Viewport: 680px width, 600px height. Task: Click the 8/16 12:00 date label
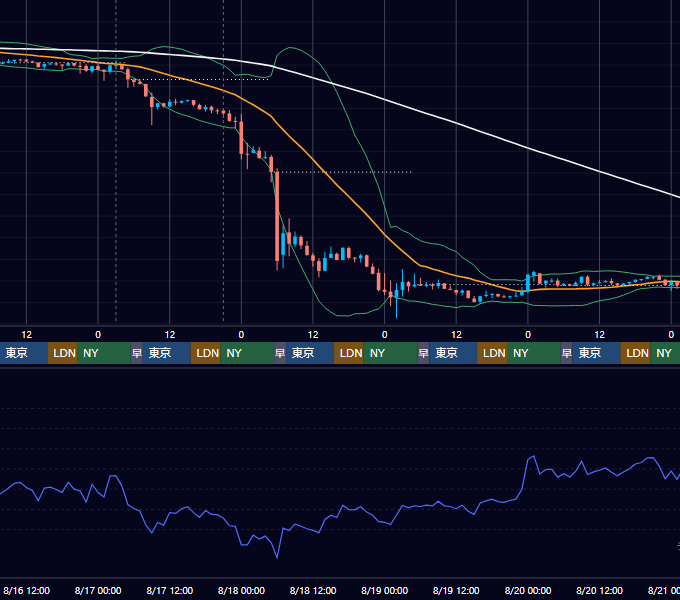pos(26,590)
